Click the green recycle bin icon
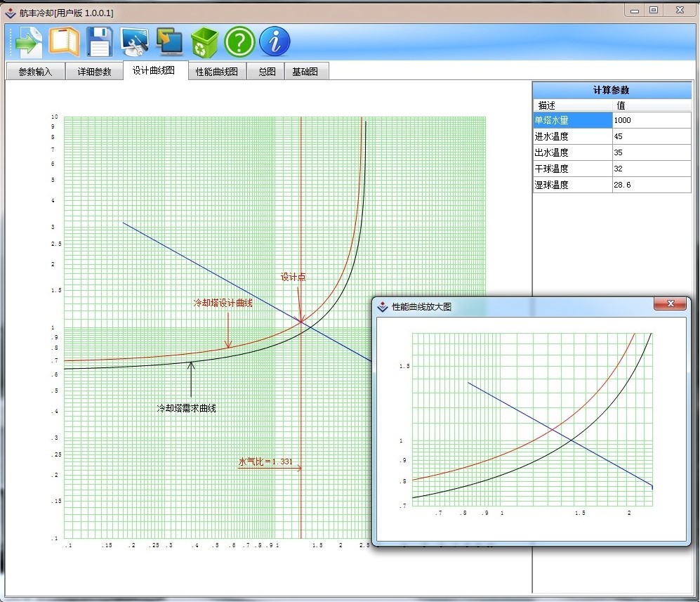The width and height of the screenshot is (700, 602). (x=204, y=42)
